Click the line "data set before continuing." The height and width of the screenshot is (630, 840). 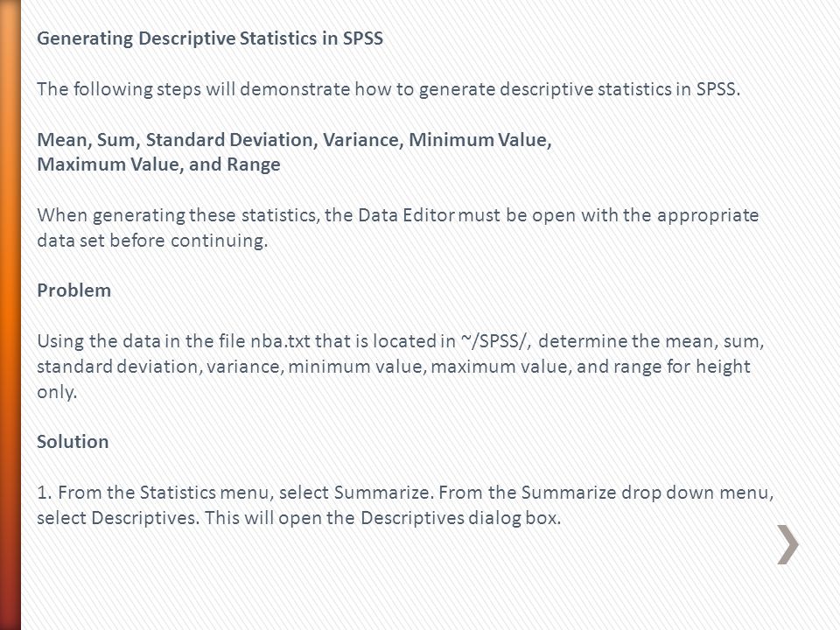tap(152, 241)
